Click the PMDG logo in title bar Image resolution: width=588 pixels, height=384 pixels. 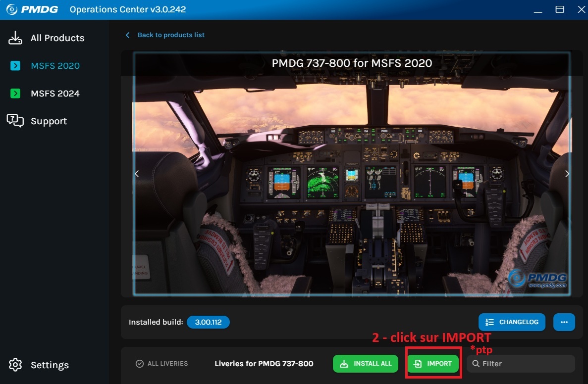click(32, 9)
